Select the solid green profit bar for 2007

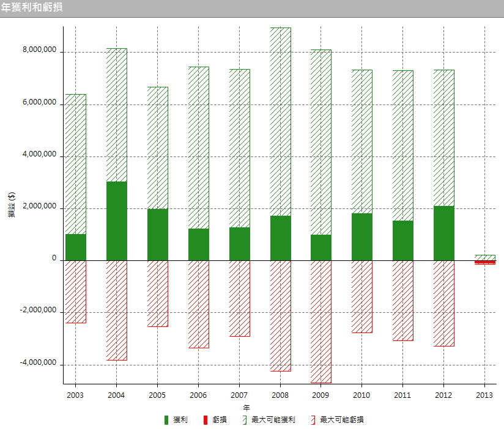pos(240,244)
